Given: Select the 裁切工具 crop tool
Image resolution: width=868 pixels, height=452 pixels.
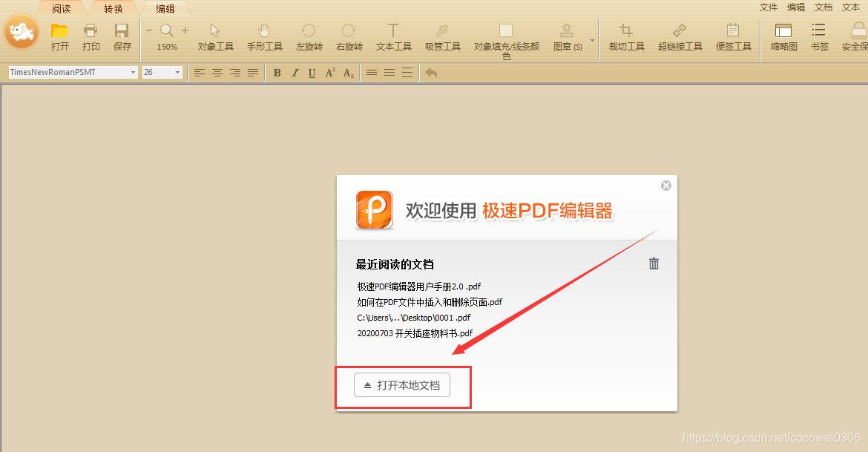Looking at the screenshot, I should tap(626, 36).
